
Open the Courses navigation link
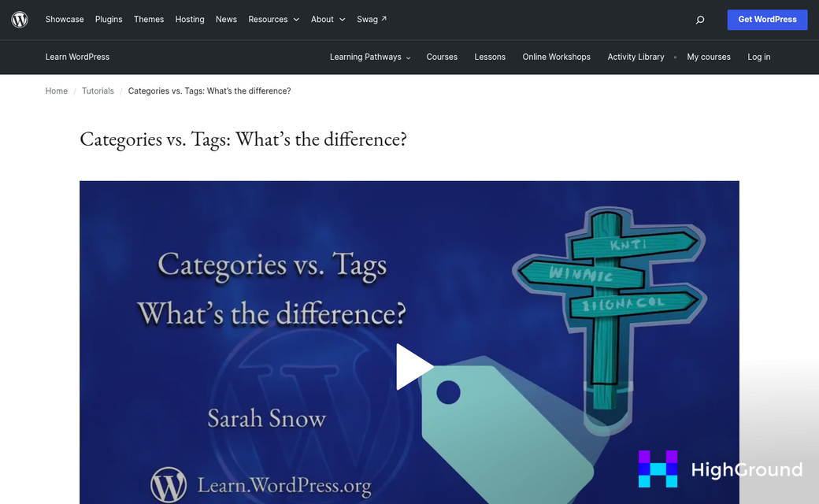pyautogui.click(x=442, y=57)
